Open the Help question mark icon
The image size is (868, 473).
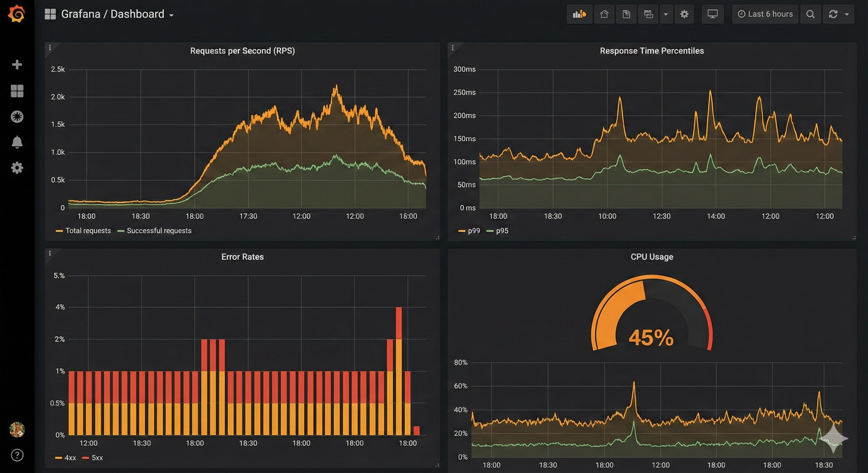(17, 455)
